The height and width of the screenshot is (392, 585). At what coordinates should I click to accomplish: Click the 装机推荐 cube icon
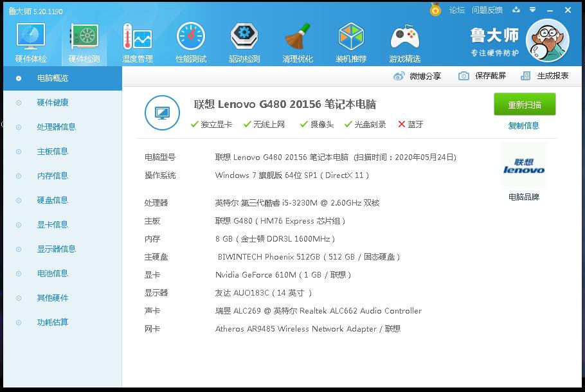pyautogui.click(x=350, y=37)
